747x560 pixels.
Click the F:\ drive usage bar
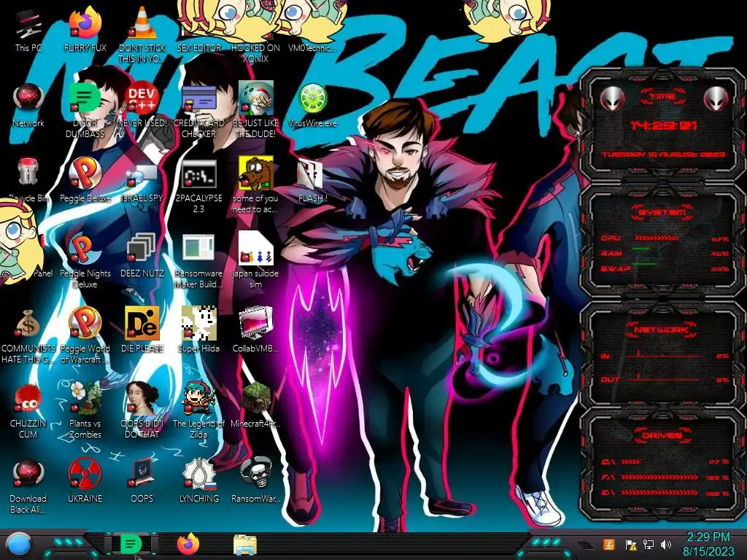click(x=659, y=477)
